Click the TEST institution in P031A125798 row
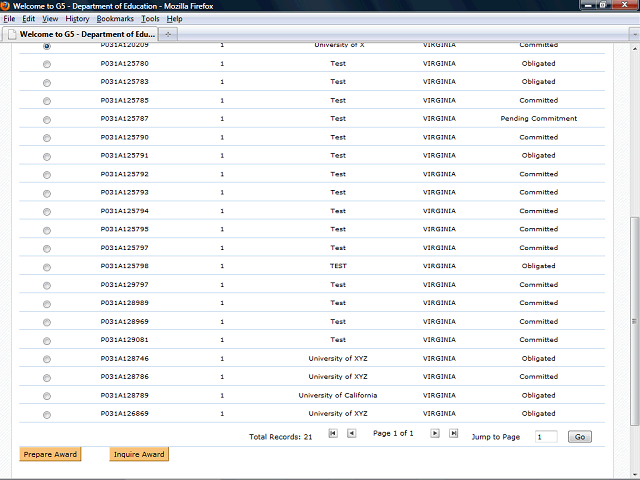 pos(338,266)
